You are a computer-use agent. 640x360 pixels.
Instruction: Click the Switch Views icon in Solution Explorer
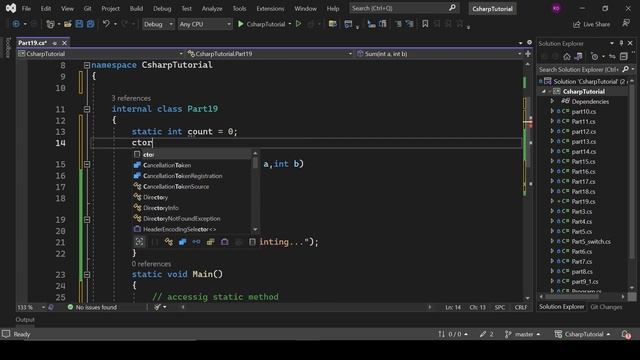(578, 56)
